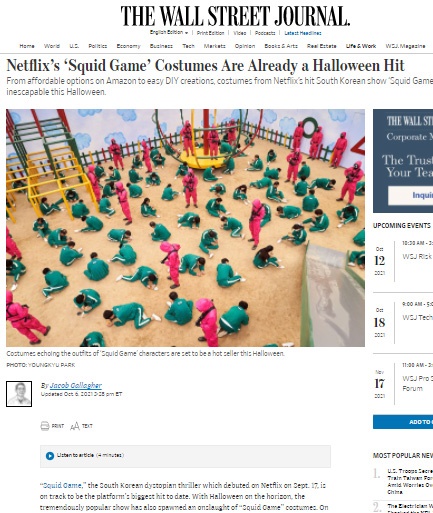
Task: Click the Squid Game hyperlink in article
Action: point(61,485)
